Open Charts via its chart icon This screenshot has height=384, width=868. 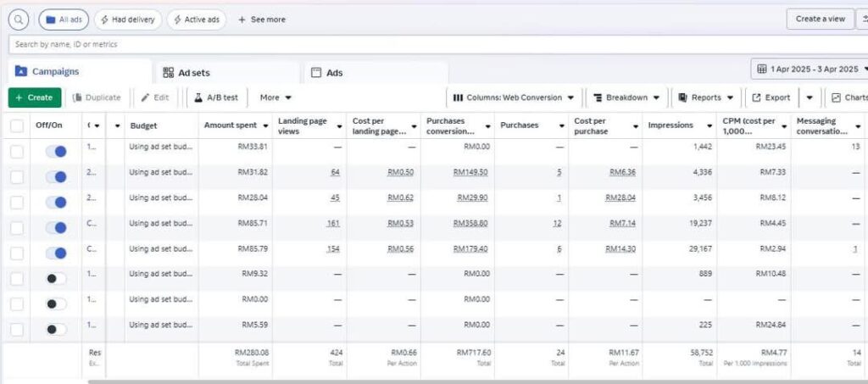[x=837, y=97]
